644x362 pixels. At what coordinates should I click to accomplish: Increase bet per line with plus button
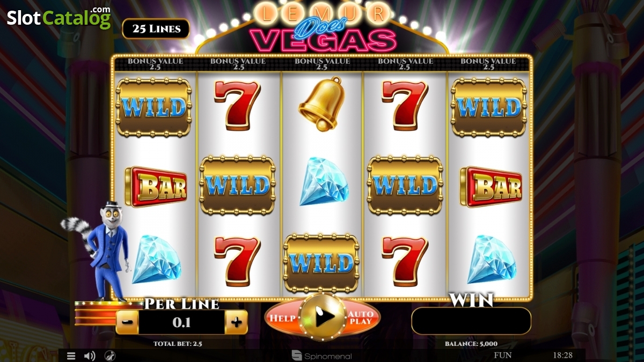coord(236,322)
